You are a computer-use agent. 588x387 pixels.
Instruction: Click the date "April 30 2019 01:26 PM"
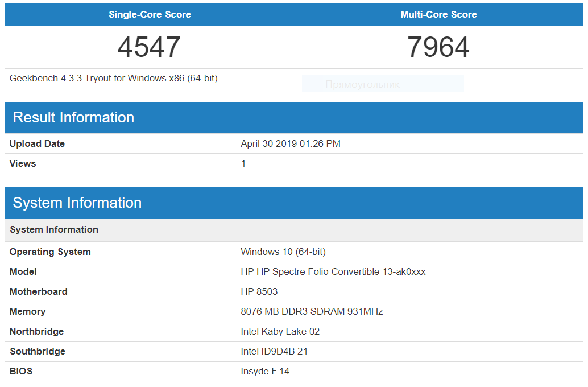[x=291, y=144]
